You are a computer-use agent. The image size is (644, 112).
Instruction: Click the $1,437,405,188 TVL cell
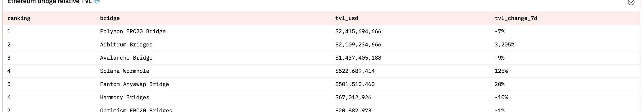click(x=358, y=58)
